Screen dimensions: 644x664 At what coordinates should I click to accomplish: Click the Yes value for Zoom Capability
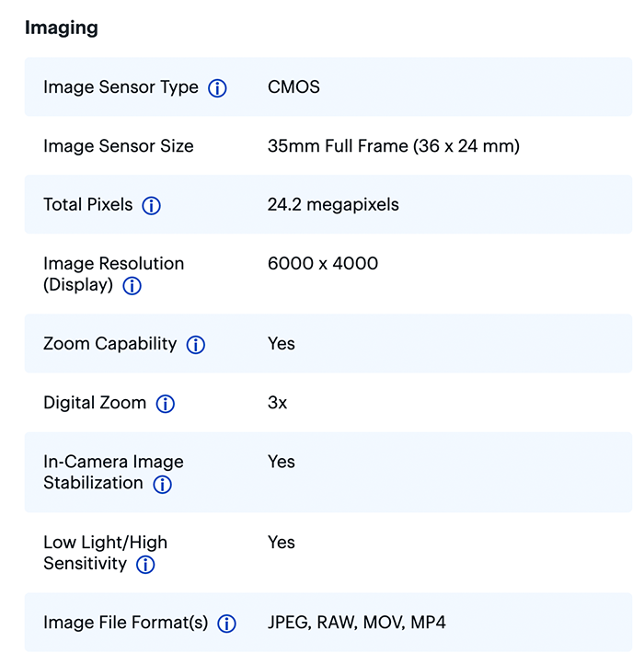[x=281, y=344]
